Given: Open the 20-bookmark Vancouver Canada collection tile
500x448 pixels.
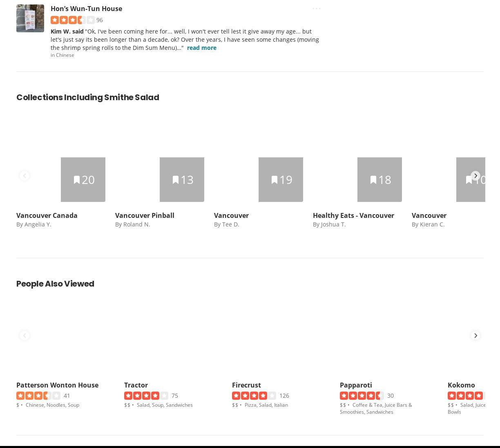Looking at the screenshot, I should point(83,179).
